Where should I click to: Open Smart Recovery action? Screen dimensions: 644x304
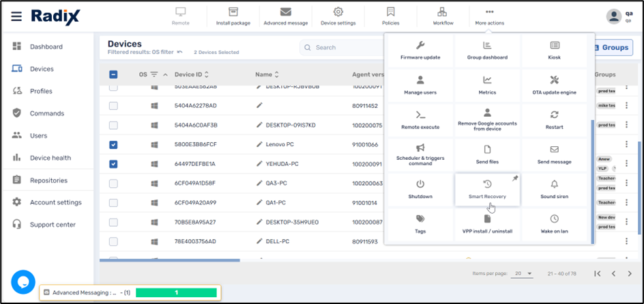[488, 189]
